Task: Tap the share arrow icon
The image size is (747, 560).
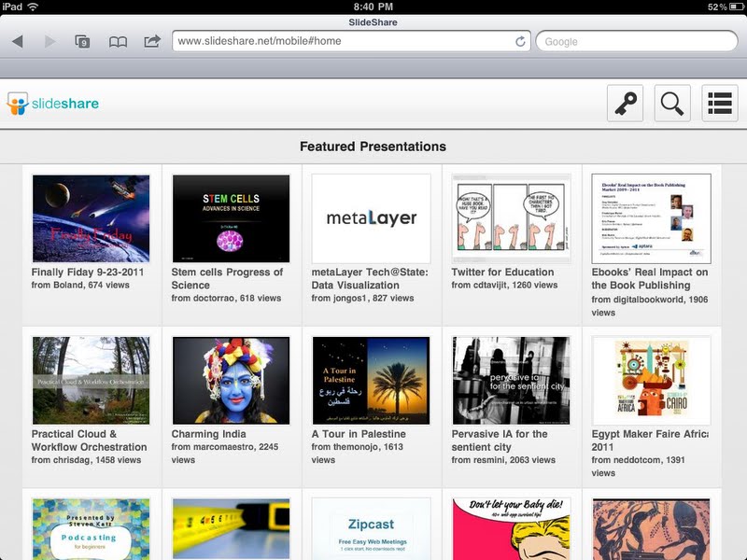Action: [x=152, y=41]
